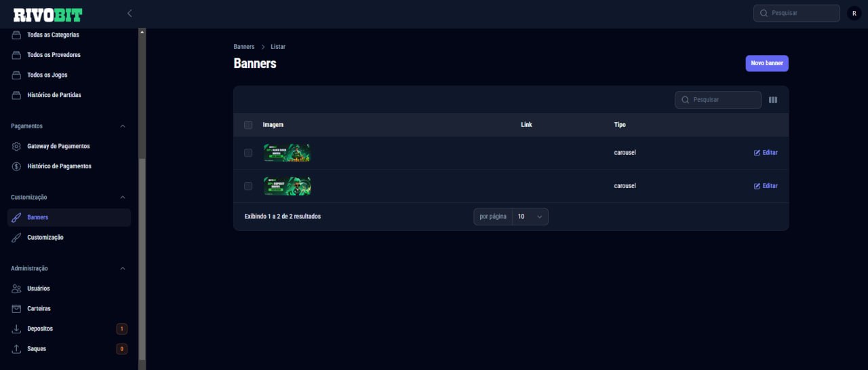Open Todos os Jogos menu item
The width and height of the screenshot is (868, 370).
coord(47,75)
